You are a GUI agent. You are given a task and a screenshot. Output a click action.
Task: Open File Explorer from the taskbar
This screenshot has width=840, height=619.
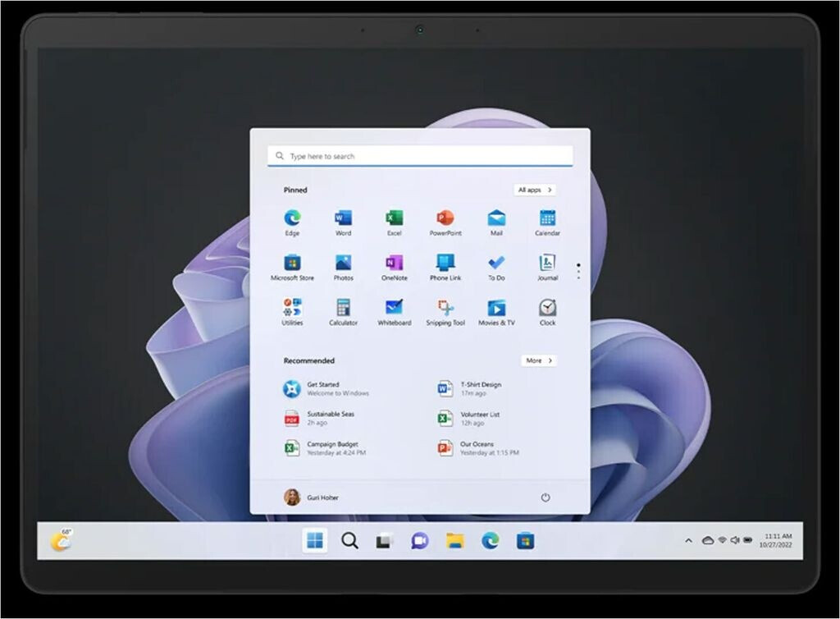tap(455, 540)
